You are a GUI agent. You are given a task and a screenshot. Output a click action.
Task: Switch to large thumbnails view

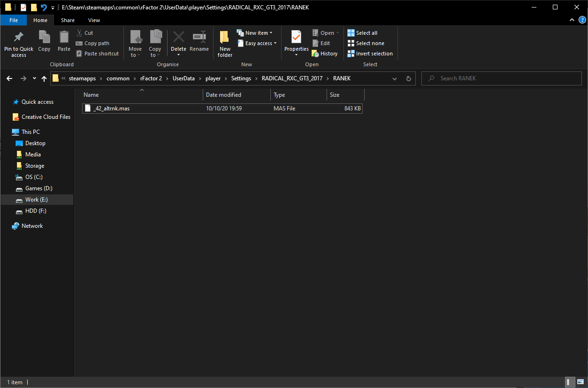(580, 382)
